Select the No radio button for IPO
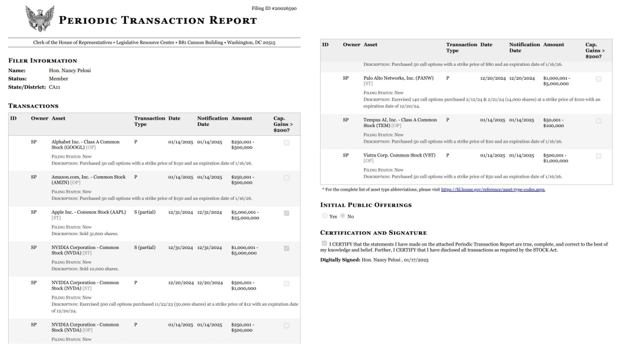Screen dimensions: 624x364 342,216
